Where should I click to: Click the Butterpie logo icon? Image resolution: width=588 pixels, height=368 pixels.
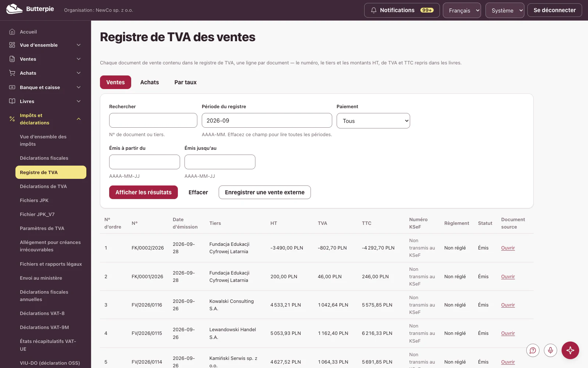(14, 9)
